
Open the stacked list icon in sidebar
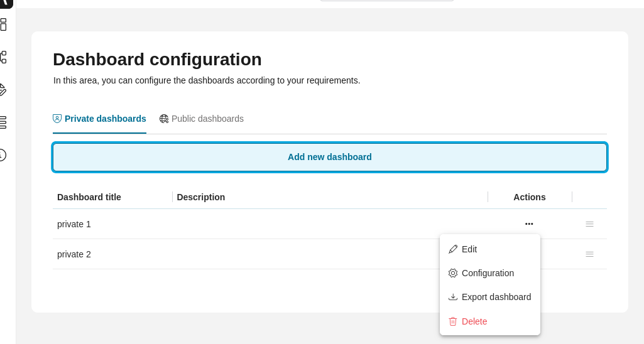[3, 122]
